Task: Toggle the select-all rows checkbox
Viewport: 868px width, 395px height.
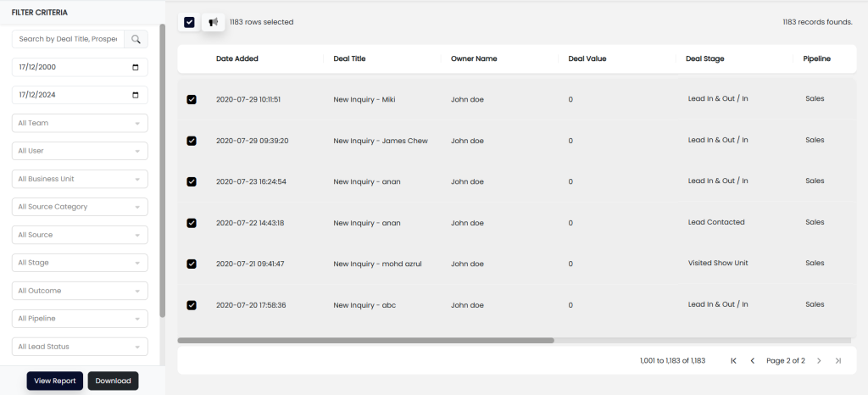Action: (x=189, y=22)
